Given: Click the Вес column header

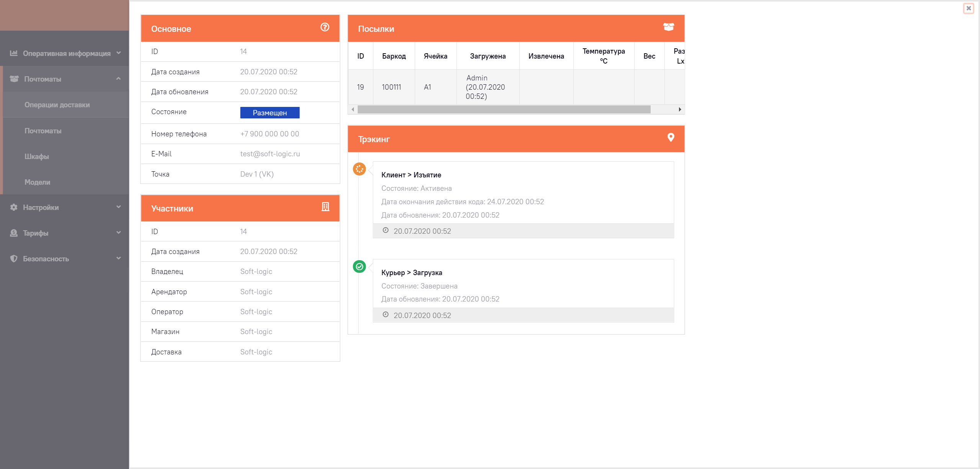Looking at the screenshot, I should (x=649, y=56).
